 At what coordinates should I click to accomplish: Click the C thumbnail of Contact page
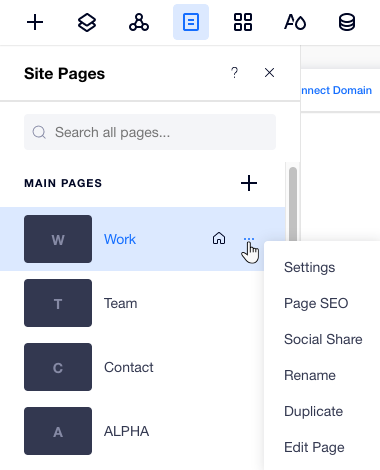58,367
